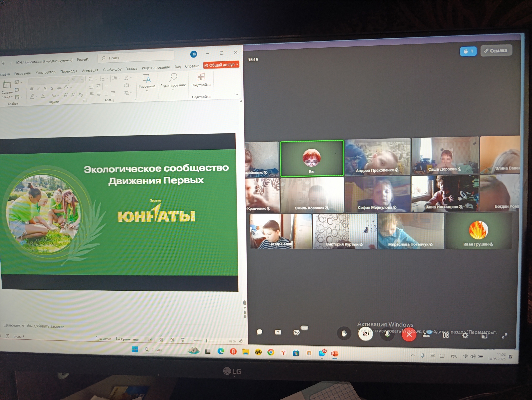Click the text highlight color marker
Viewport: 532px width, 400px height.
point(32,96)
